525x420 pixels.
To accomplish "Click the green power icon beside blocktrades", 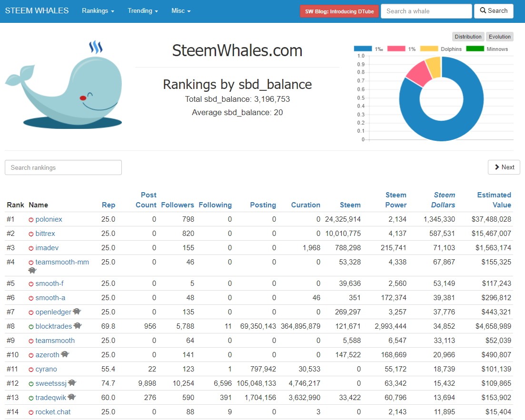I will [31, 327].
